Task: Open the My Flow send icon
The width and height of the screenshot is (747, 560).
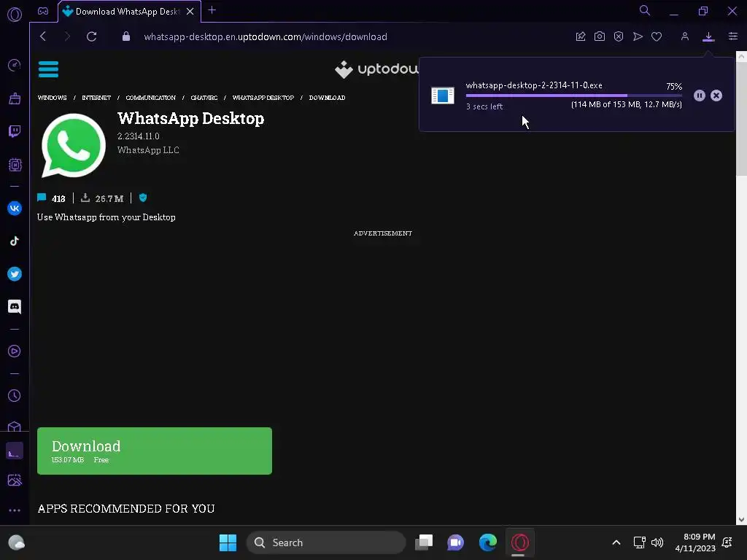Action: coord(638,36)
